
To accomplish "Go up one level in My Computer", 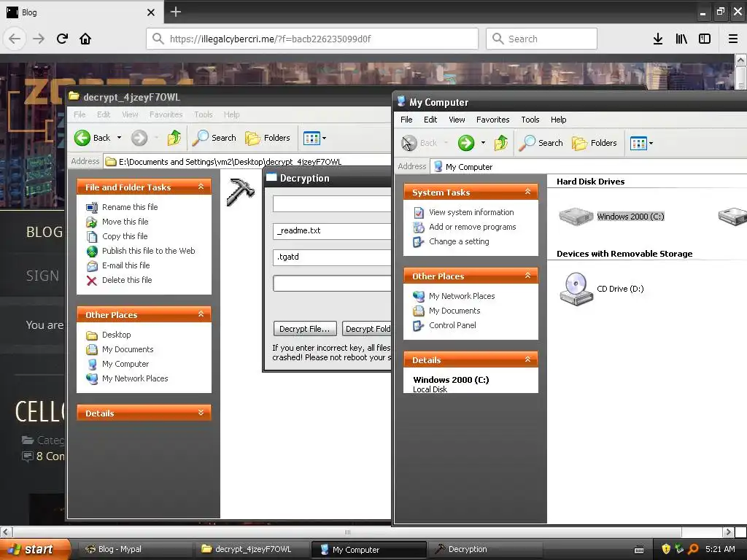I will coord(500,143).
